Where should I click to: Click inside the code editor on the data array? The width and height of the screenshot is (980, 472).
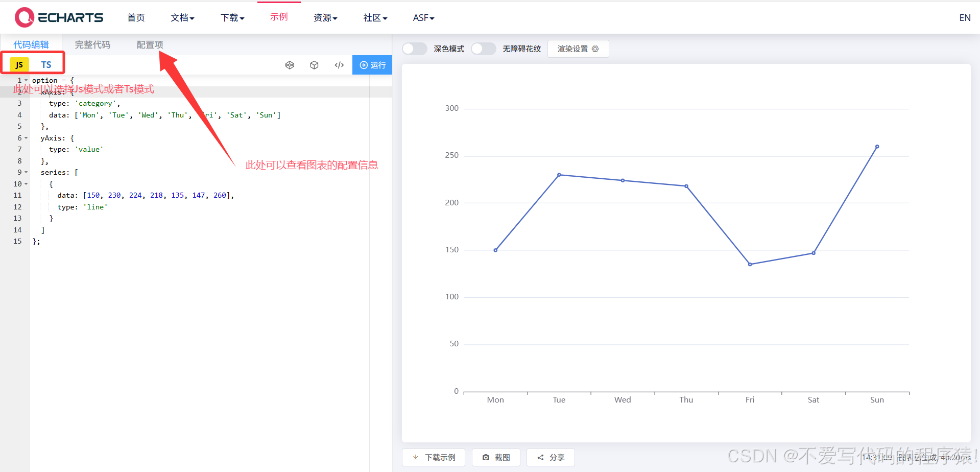click(x=153, y=195)
